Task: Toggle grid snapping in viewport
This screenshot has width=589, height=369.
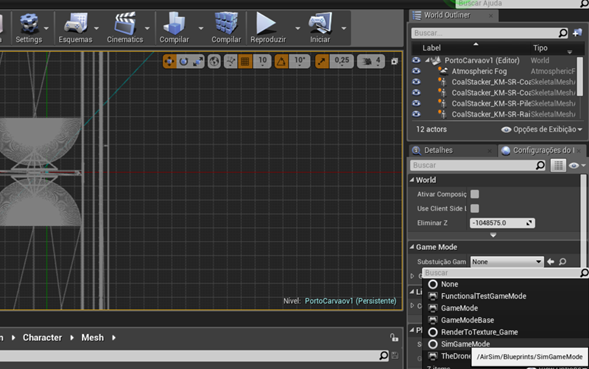Action: pos(245,61)
